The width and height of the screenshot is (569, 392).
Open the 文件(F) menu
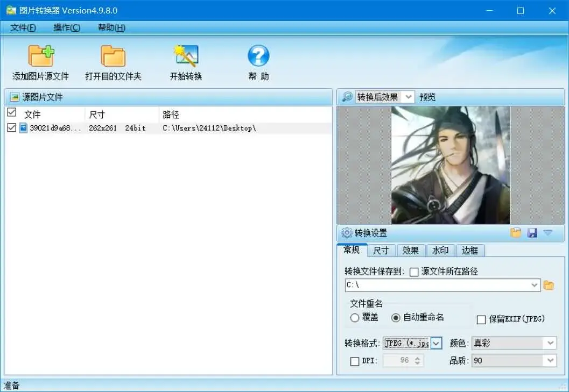point(23,27)
